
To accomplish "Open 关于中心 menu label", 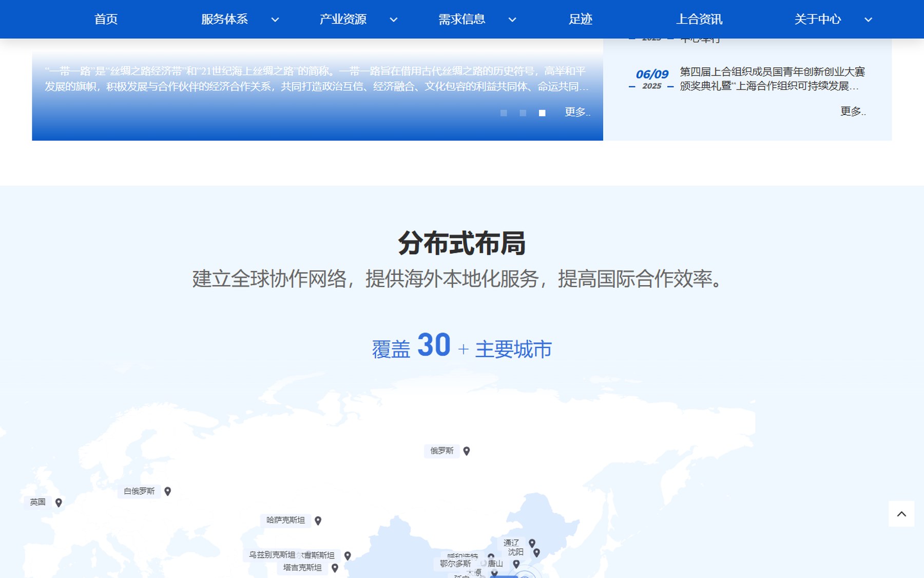I will coord(818,19).
